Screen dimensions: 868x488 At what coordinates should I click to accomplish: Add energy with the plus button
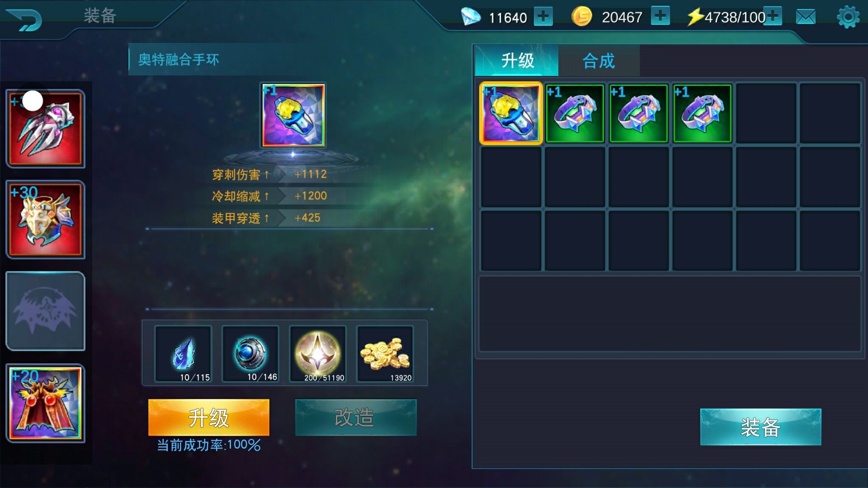point(773,16)
